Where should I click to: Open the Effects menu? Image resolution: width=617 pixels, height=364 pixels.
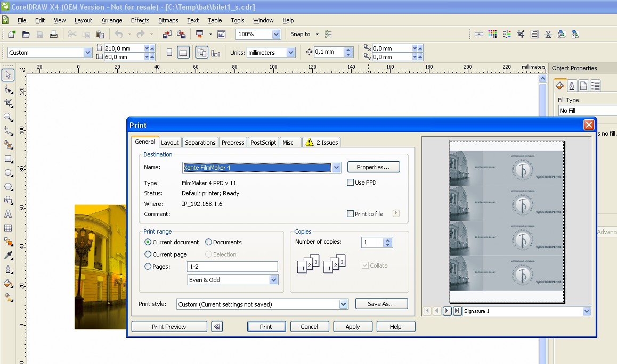click(x=140, y=20)
